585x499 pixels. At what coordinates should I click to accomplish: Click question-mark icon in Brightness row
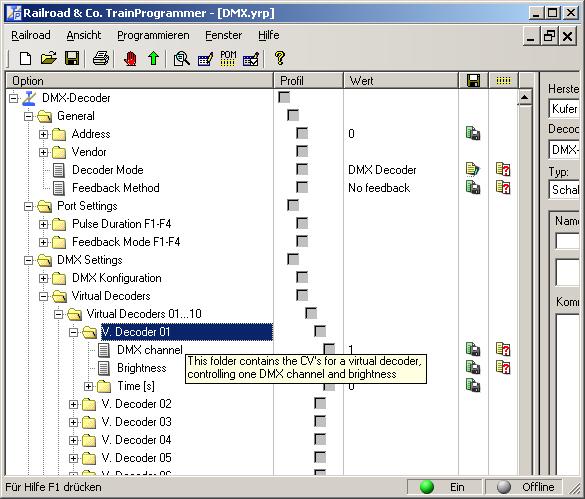[503, 367]
